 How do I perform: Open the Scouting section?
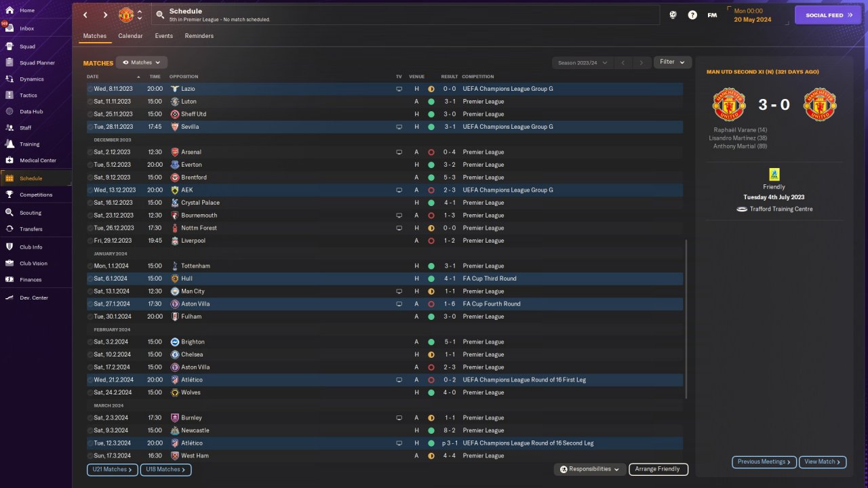coord(31,213)
